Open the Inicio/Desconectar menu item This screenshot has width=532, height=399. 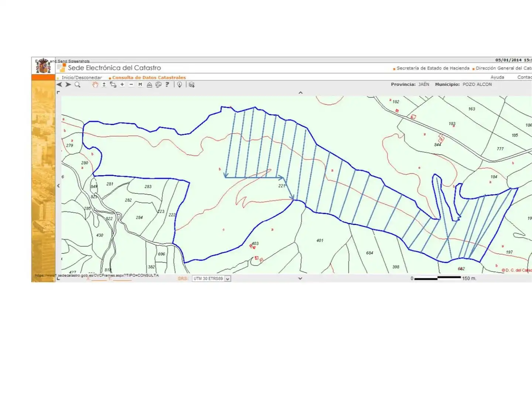[x=82, y=78]
